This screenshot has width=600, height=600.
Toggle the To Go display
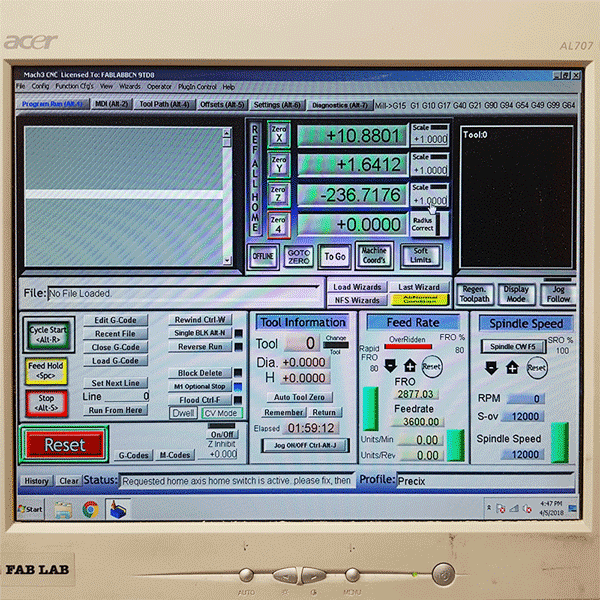pyautogui.click(x=335, y=256)
